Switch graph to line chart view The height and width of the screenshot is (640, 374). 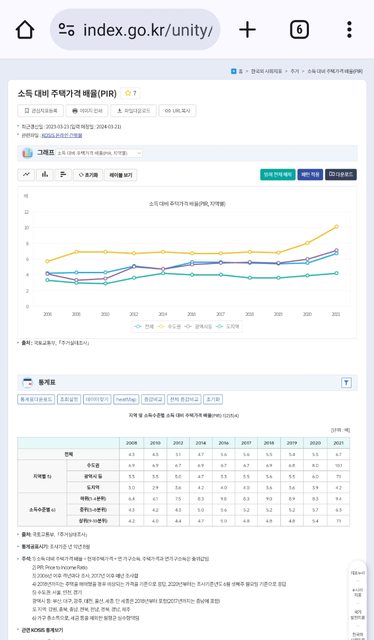click(x=26, y=175)
